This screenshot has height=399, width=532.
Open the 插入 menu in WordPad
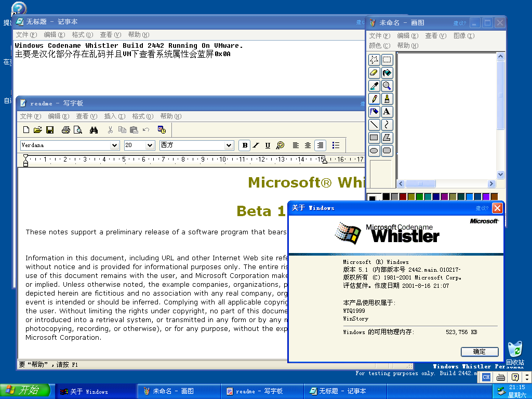coord(115,116)
